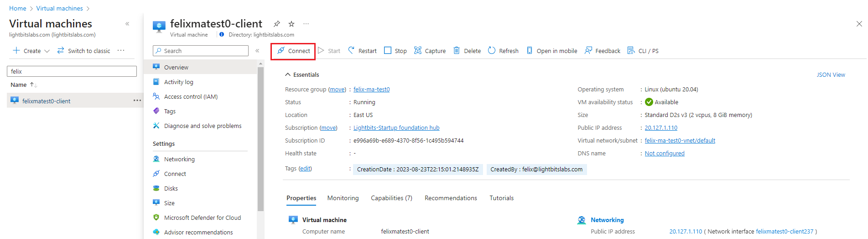Click the resource menu Search box
The width and height of the screenshot is (868, 239).
tap(201, 51)
